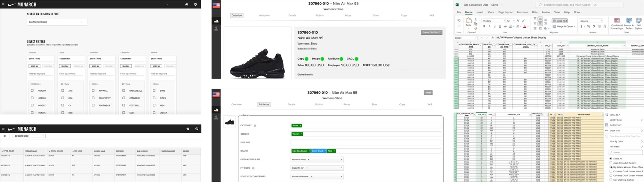Open hamburger menu in top Monarch header
This screenshot has height=182, width=644.
point(3,5)
